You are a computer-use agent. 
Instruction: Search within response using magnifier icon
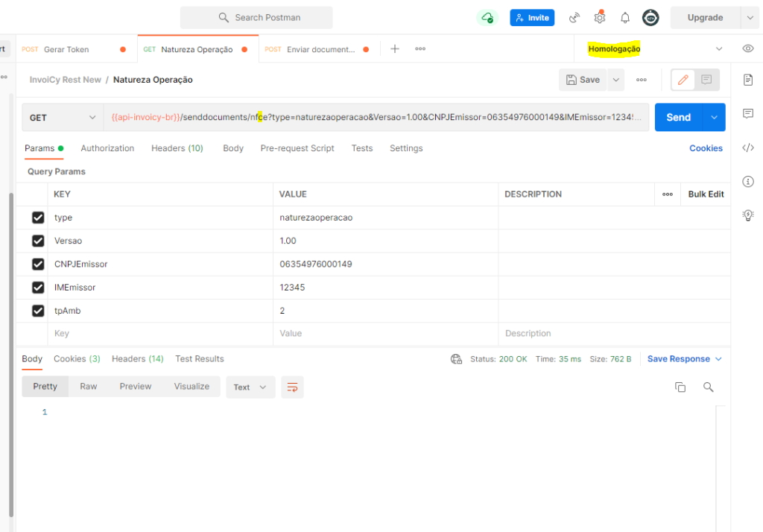[708, 387]
